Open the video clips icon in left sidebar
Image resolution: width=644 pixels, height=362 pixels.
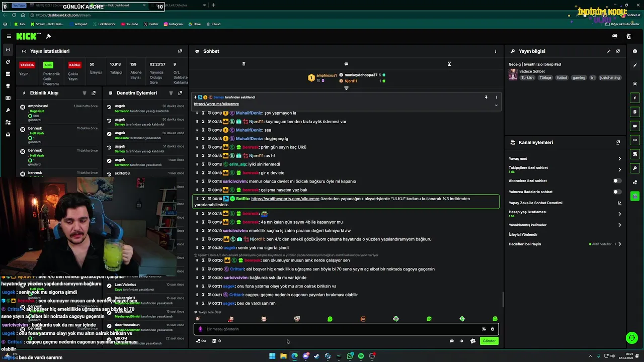tap(8, 98)
